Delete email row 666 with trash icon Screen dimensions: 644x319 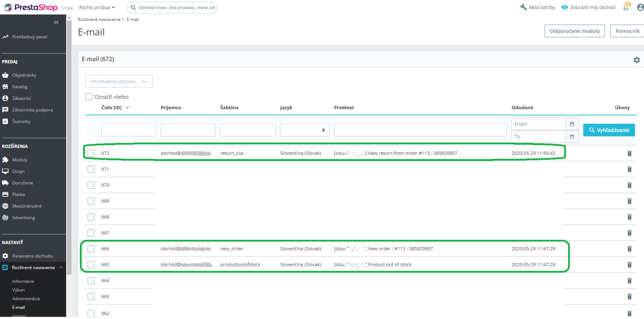pyautogui.click(x=630, y=249)
